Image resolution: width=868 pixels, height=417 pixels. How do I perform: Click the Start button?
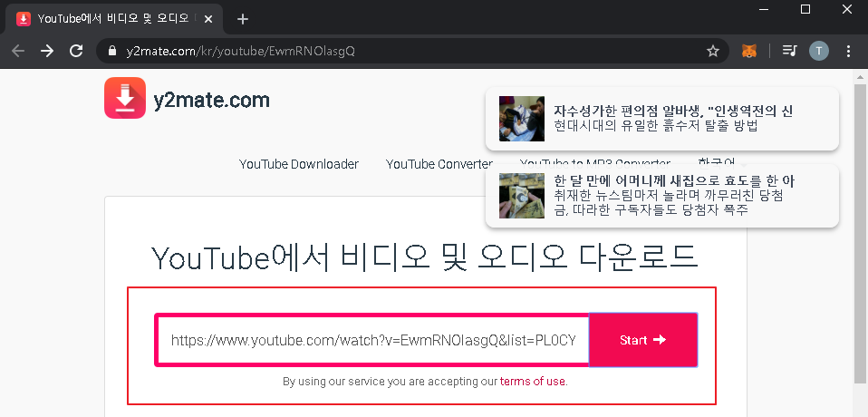[x=642, y=339]
